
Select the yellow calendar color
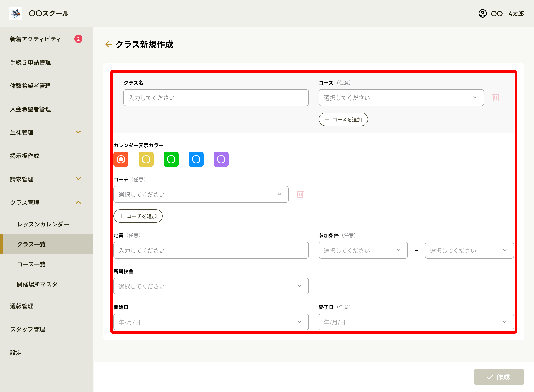[x=146, y=160]
